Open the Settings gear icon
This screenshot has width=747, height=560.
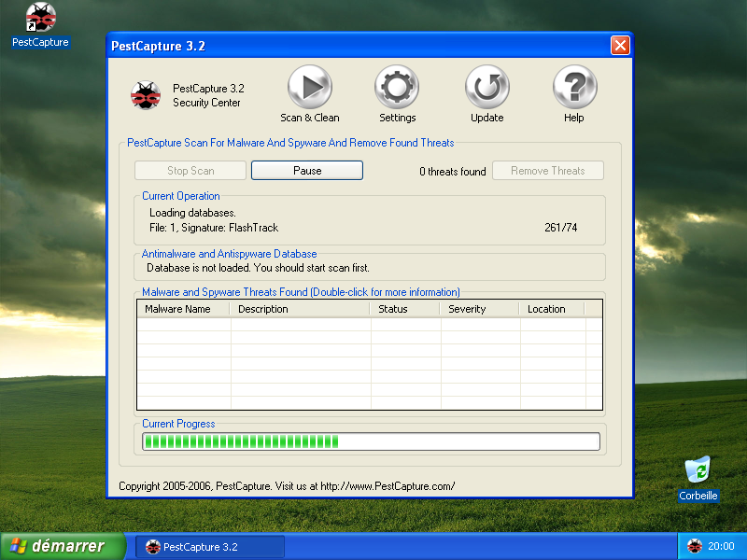397,87
